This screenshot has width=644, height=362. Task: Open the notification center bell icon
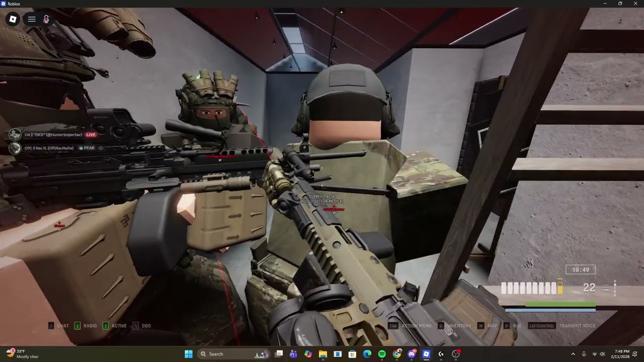click(x=635, y=354)
